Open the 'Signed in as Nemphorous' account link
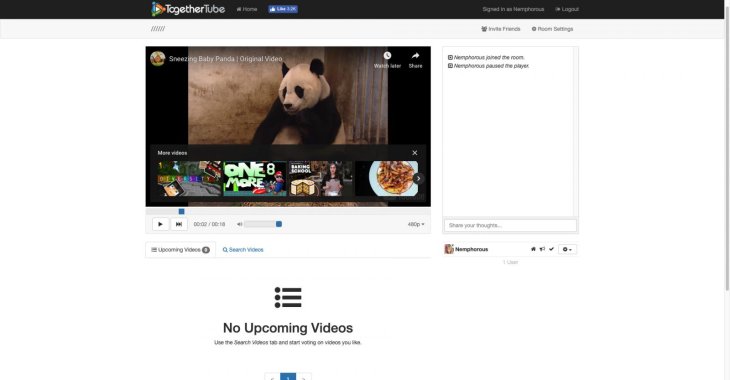Viewport: 730px width, 380px height. point(513,9)
